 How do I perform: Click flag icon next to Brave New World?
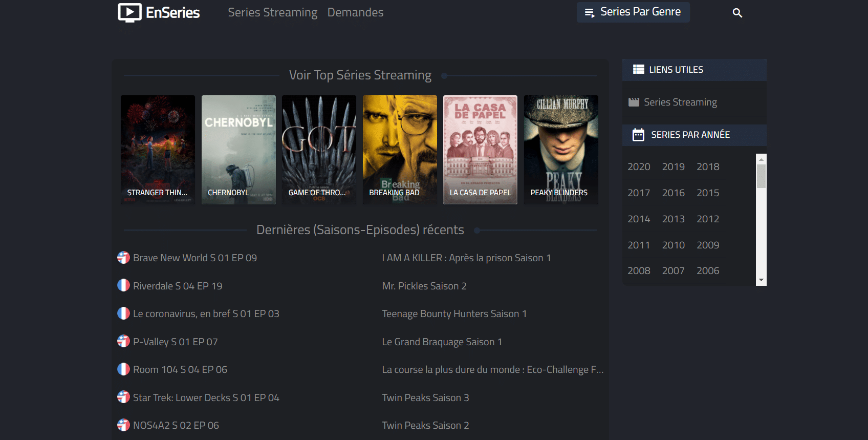(x=123, y=258)
